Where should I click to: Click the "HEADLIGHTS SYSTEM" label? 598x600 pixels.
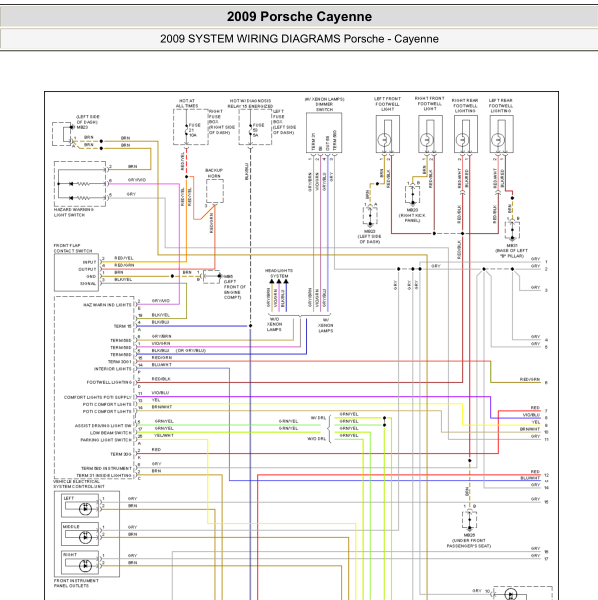click(x=279, y=273)
